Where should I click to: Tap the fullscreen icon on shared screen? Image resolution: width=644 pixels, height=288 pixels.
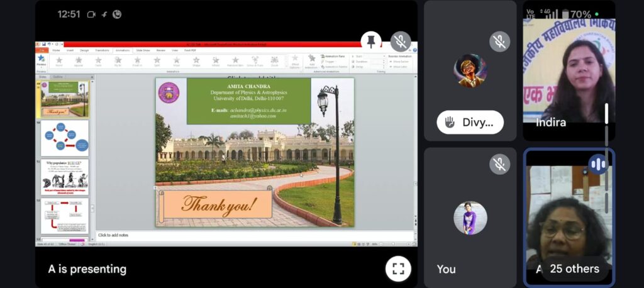(x=397, y=269)
